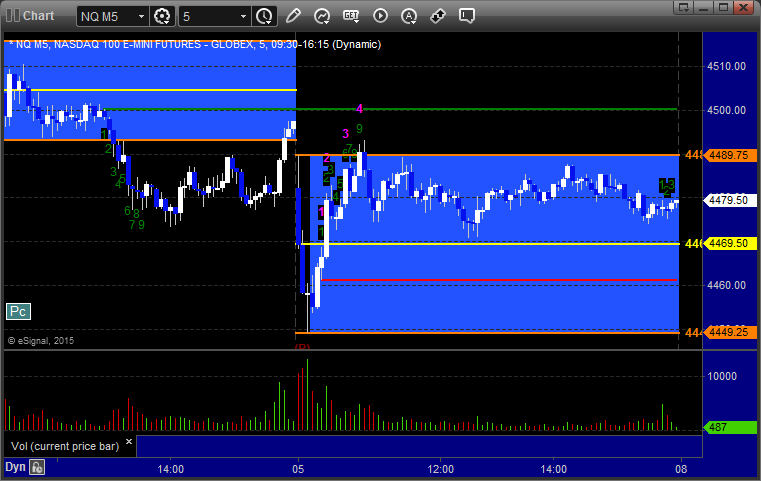Click the 10000 volume axis value
Viewport: 761px width, 481px height.
coord(722,376)
